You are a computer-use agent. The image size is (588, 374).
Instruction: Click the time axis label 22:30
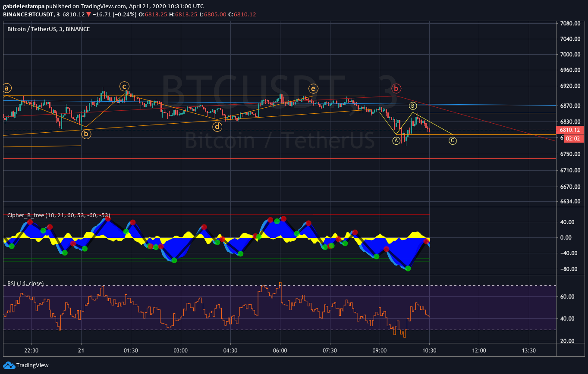[31, 350]
